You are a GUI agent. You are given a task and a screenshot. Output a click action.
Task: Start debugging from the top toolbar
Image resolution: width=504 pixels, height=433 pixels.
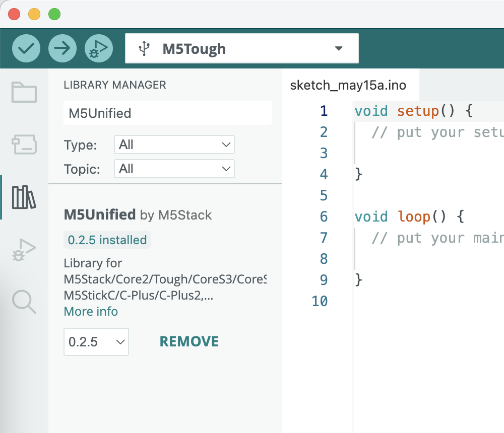[99, 48]
